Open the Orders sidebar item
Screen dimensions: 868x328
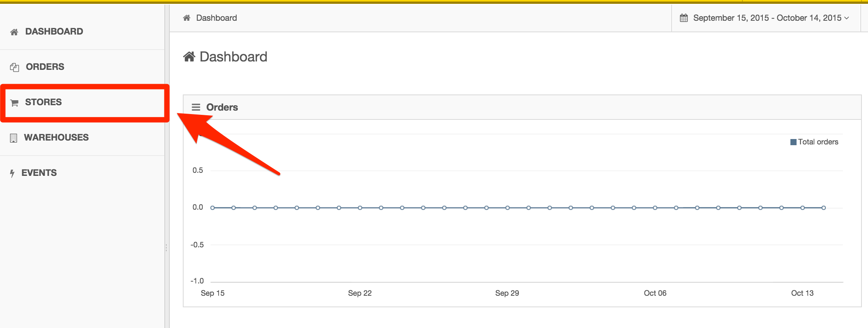click(x=82, y=67)
